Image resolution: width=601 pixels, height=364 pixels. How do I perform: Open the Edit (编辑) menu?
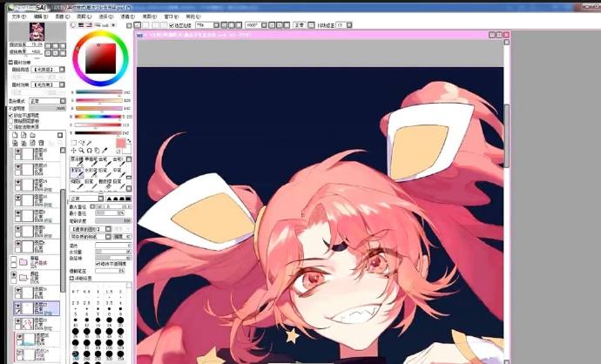pyautogui.click(x=40, y=17)
